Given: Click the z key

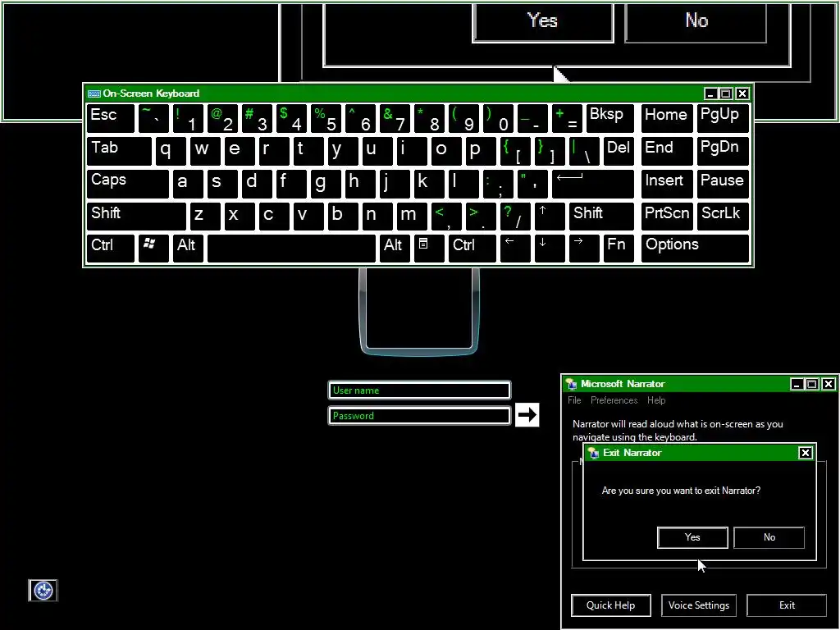Looking at the screenshot, I should (205, 216).
